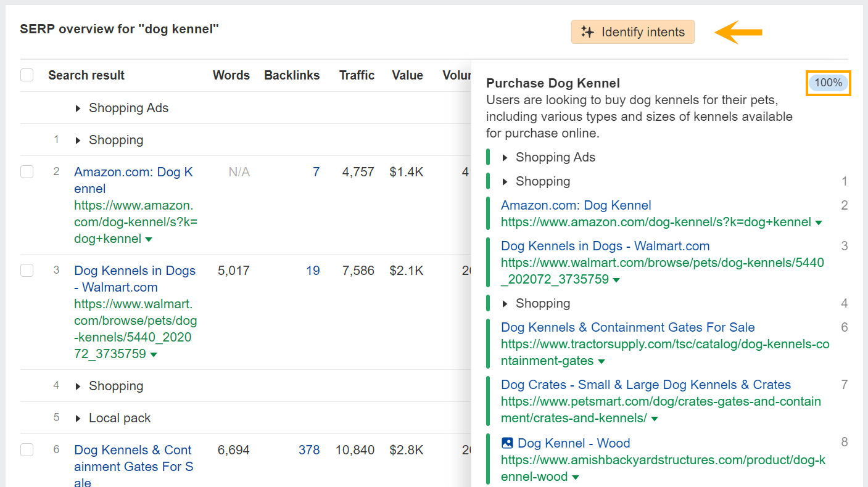The height and width of the screenshot is (487, 868).
Task: Toggle the select-all checkbox above search results
Action: (x=27, y=74)
